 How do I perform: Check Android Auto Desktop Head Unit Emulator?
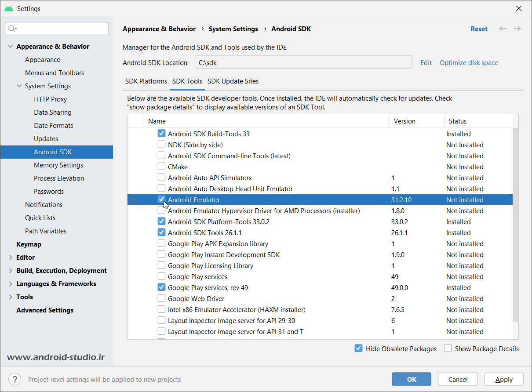161,189
